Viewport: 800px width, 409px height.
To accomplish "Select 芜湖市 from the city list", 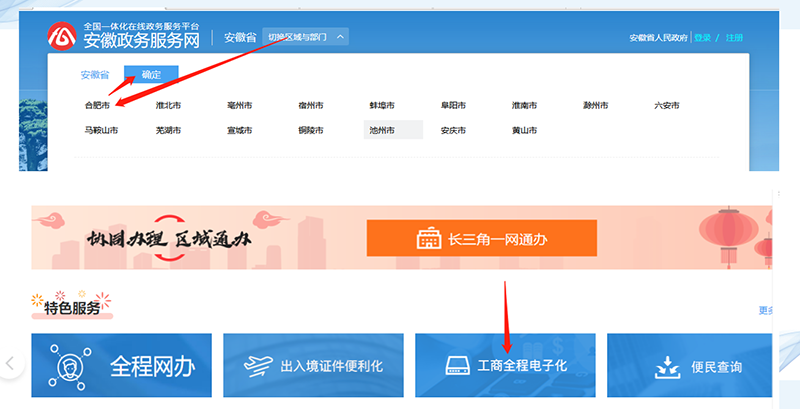I will tap(168, 131).
